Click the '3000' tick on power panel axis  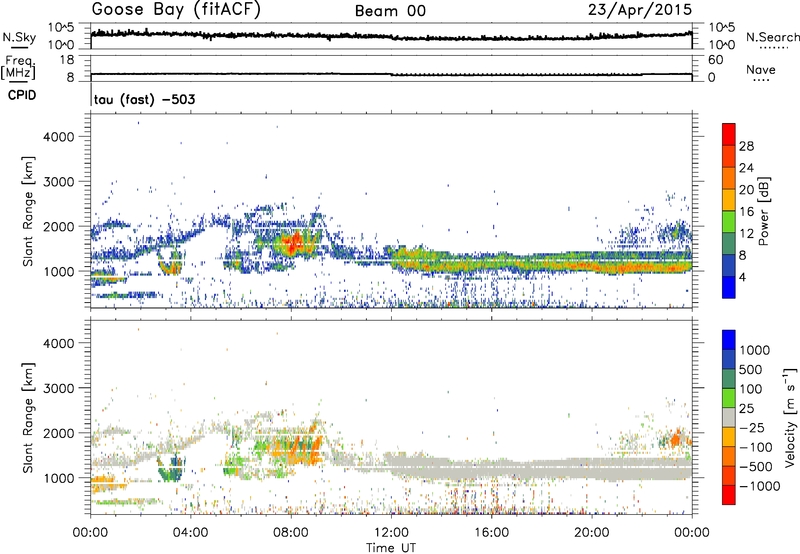click(59, 182)
